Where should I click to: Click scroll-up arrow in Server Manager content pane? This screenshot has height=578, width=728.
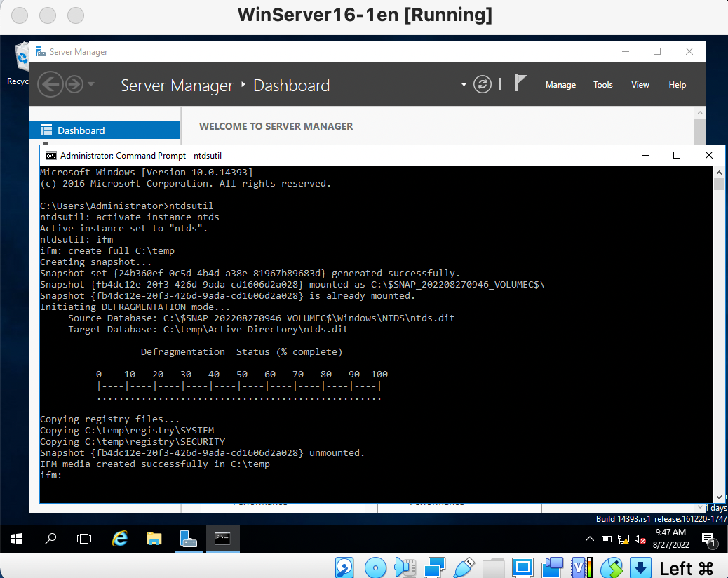pos(700,112)
